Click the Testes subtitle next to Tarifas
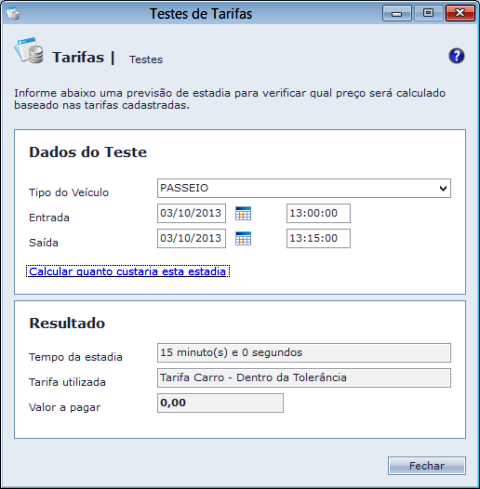The image size is (480, 489). 146,59
